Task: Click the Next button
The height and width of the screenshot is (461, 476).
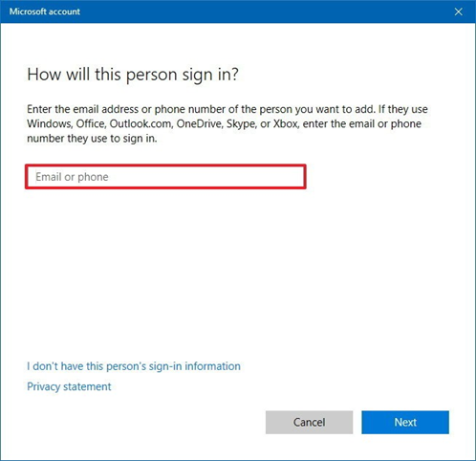Action: [405, 422]
